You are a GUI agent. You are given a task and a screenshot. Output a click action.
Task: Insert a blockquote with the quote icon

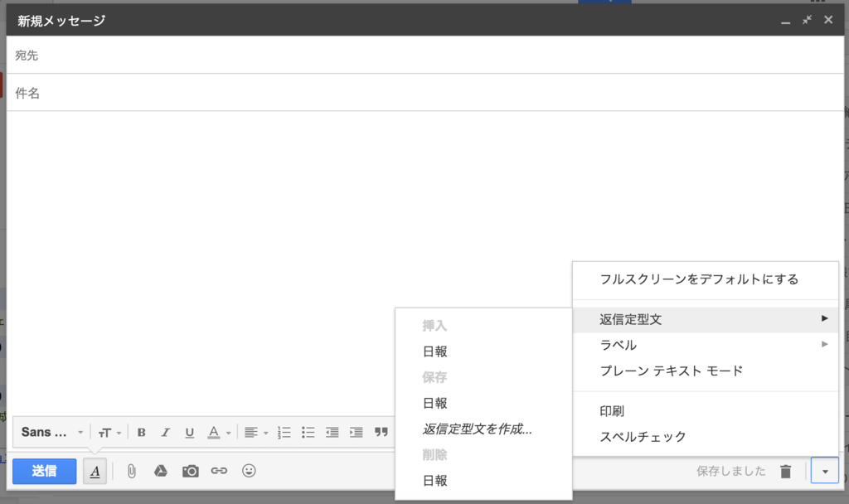[381, 432]
